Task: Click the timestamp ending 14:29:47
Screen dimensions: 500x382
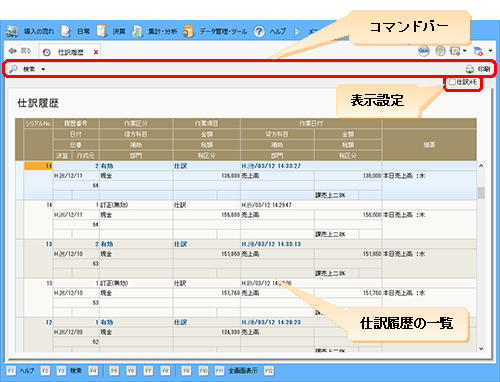Action: point(267,205)
